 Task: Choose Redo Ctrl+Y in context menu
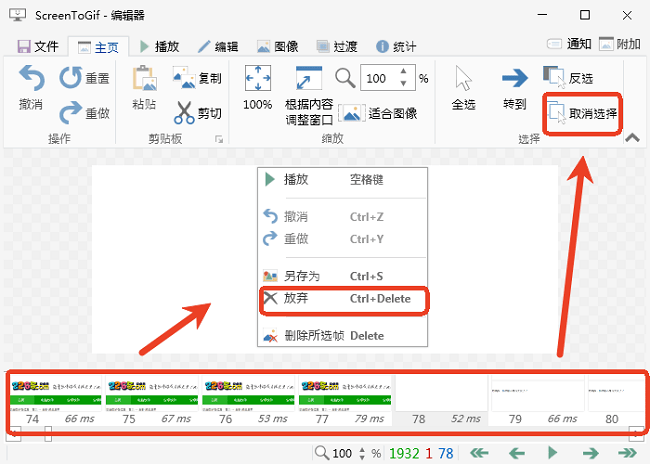(x=342, y=239)
